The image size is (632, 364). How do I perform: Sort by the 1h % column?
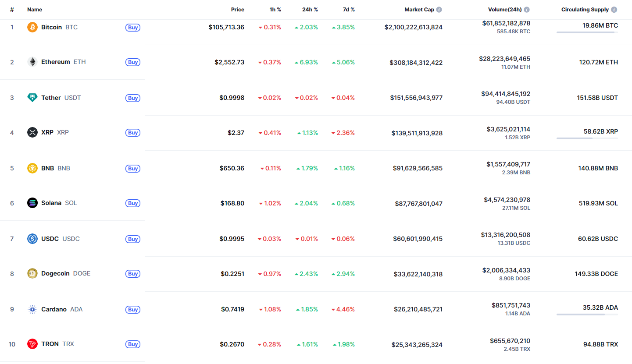(275, 10)
